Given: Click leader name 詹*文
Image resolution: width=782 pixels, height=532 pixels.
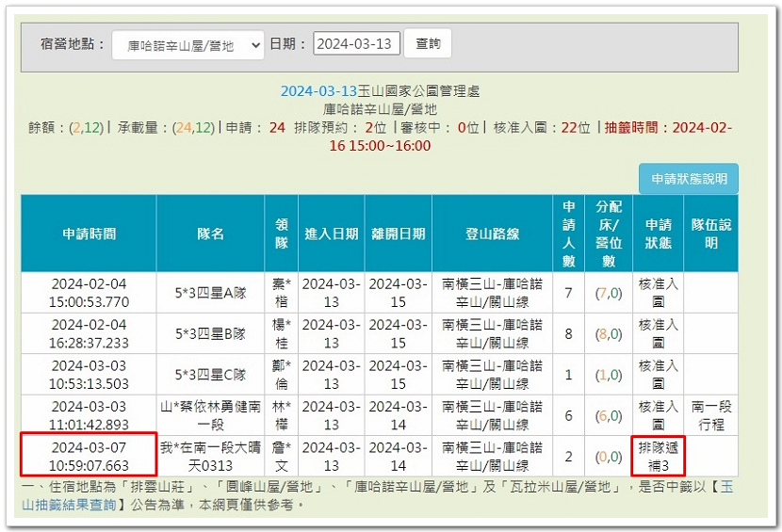Looking at the screenshot, I should coord(282,457).
